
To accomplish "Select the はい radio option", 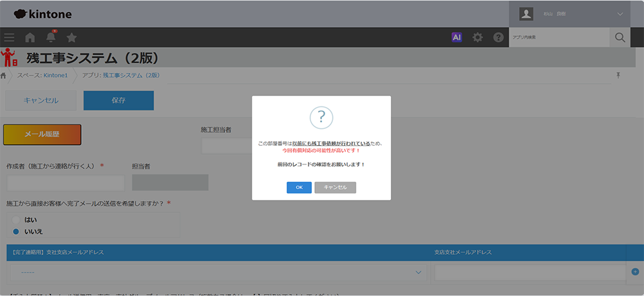I will tap(17, 220).
